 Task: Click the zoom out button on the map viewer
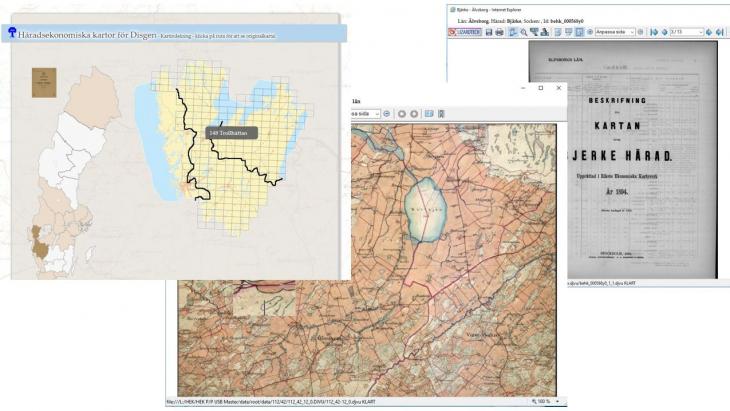[x=385, y=113]
